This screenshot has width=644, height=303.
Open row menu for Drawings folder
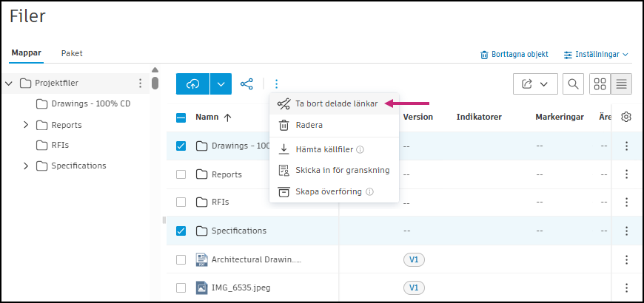point(627,146)
